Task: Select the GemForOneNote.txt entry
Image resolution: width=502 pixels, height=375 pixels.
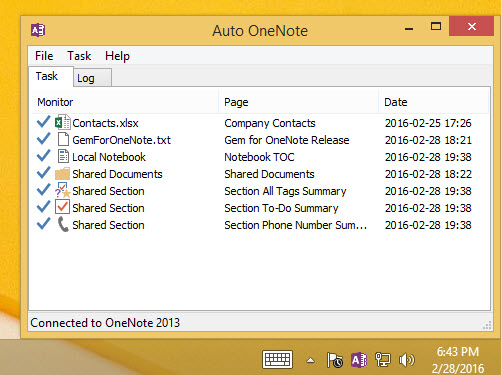Action: 122,140
